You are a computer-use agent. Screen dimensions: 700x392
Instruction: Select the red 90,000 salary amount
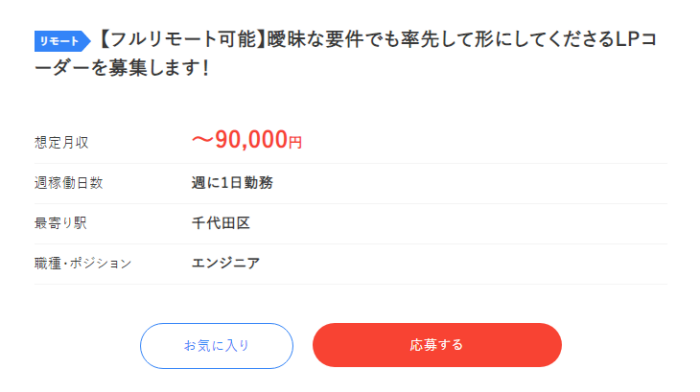pos(251,139)
